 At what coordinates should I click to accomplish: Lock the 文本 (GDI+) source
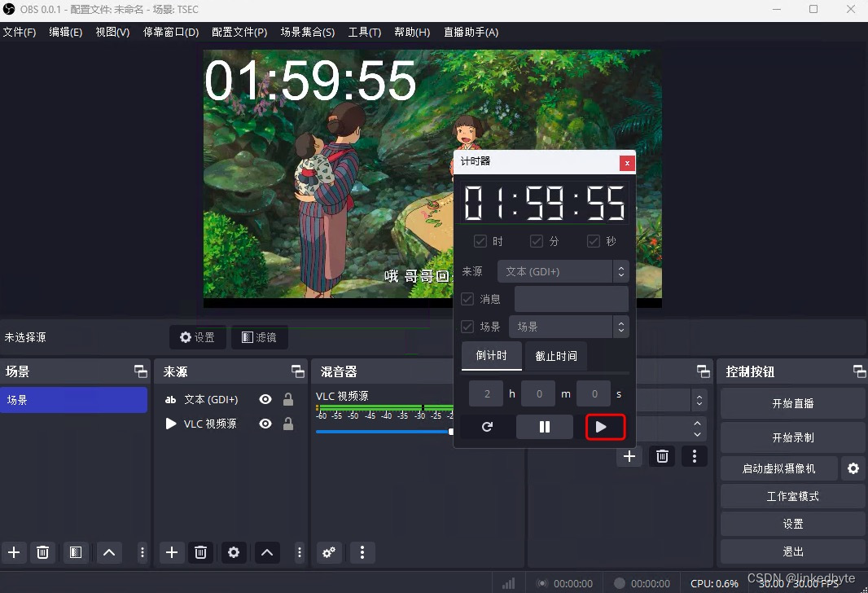(288, 399)
